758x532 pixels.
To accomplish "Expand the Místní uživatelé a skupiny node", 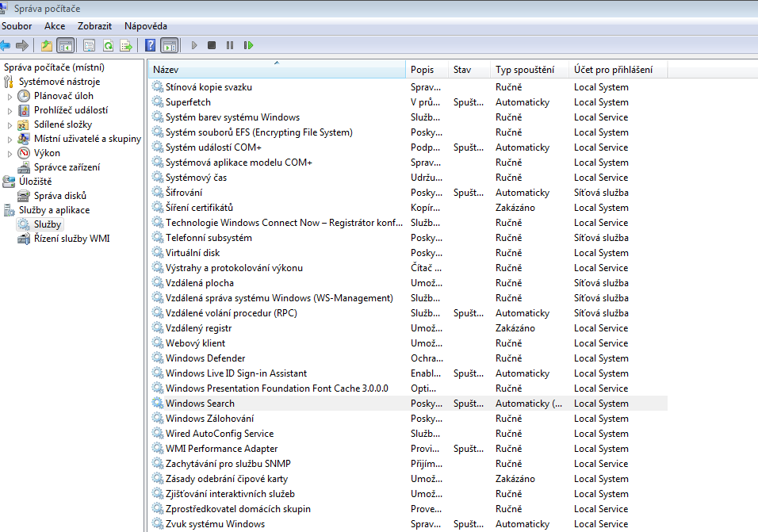I will tap(10, 140).
